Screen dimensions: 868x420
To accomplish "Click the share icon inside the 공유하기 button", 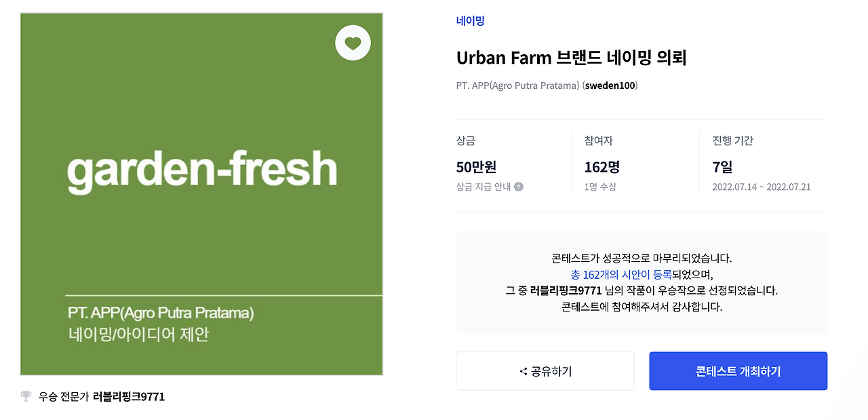I will coord(522,371).
